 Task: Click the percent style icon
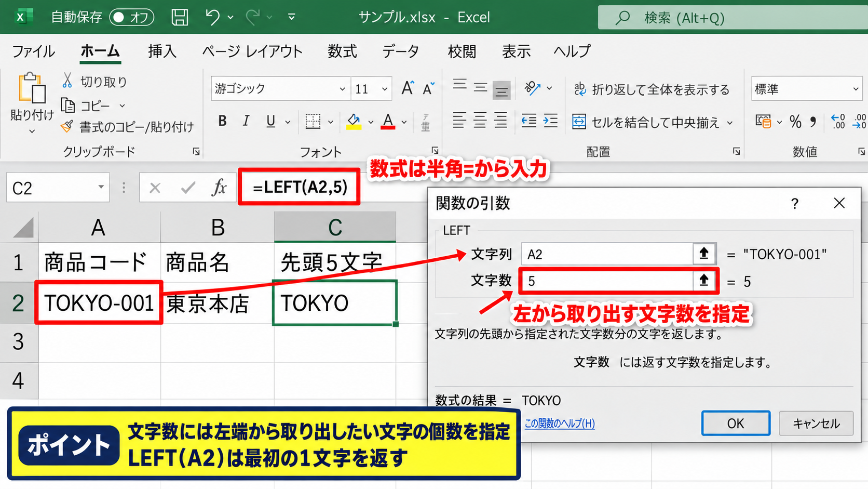(x=795, y=122)
